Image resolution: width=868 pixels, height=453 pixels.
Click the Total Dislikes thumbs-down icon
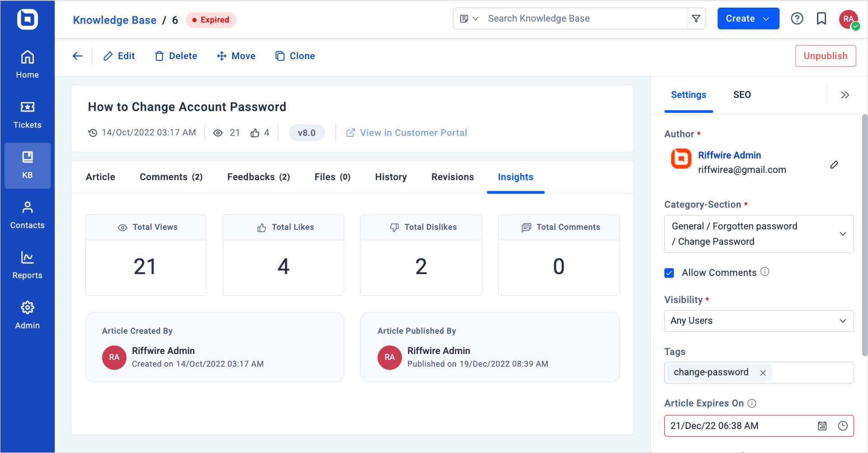pos(394,227)
